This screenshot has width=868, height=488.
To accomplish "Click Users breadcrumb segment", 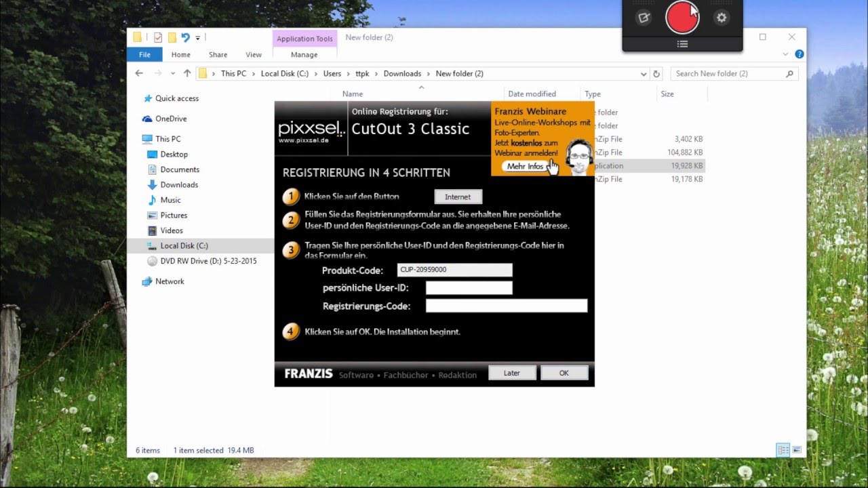I will coord(332,73).
